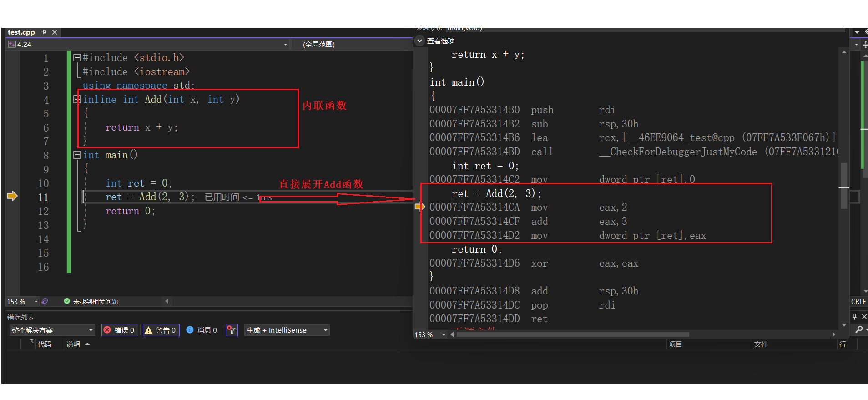Collapse the #include block at line 1
The width and height of the screenshot is (868, 400).
[x=77, y=58]
